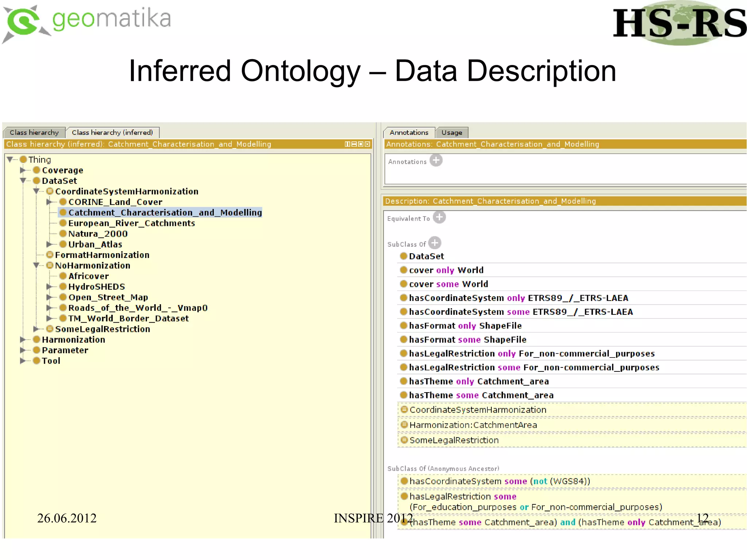This screenshot has width=747, height=560.
Task: Select the Urban_Atlas class
Action: pos(91,244)
